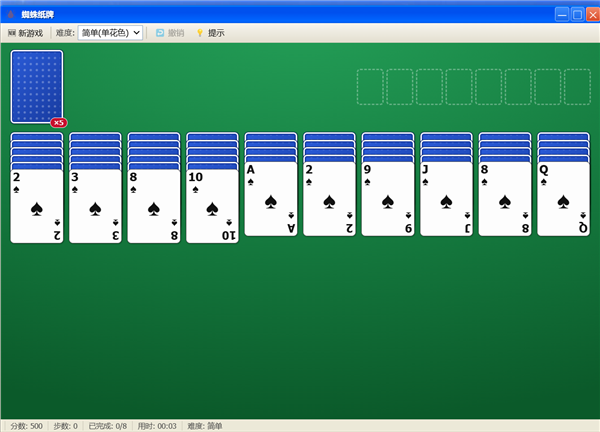Click the 提示 hint button
Viewport: 600px width, 432px height.
[210, 33]
